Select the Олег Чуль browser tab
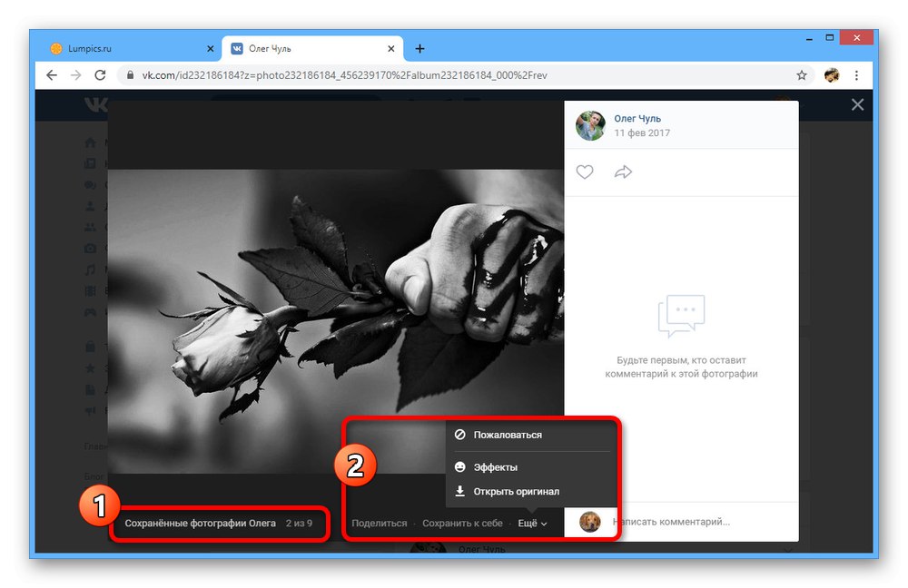Image resolution: width=908 pixels, height=588 pixels. click(x=312, y=49)
